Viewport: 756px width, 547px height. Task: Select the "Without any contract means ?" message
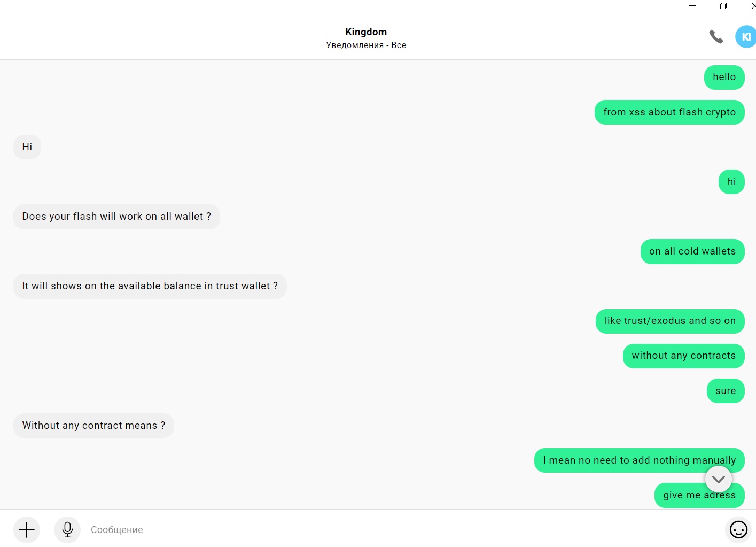point(93,426)
